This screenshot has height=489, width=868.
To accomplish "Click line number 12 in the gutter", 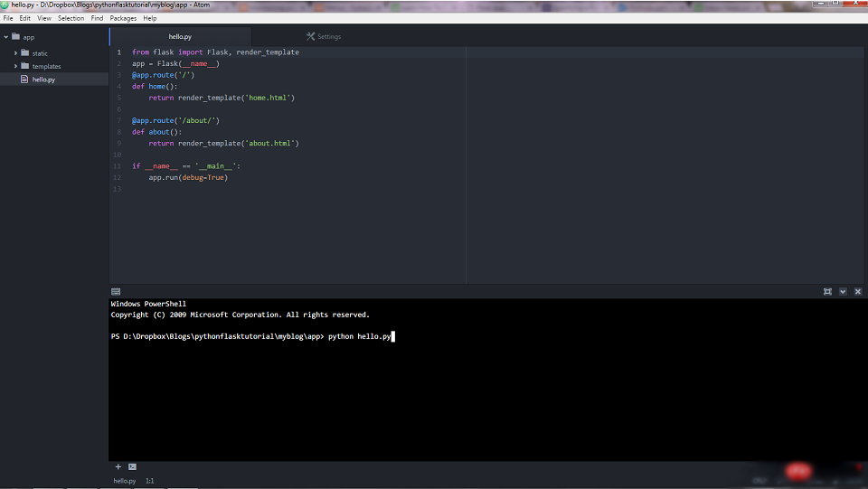I will click(117, 177).
